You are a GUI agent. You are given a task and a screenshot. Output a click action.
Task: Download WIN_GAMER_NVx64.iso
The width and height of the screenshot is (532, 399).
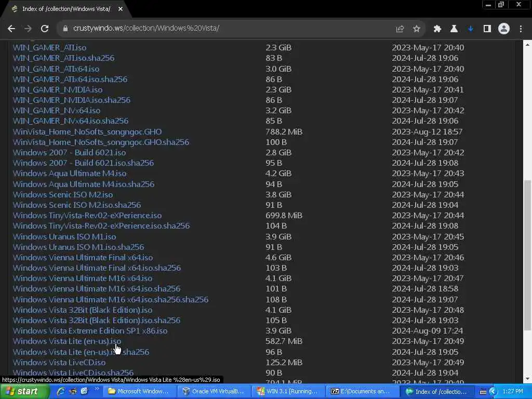57,111
